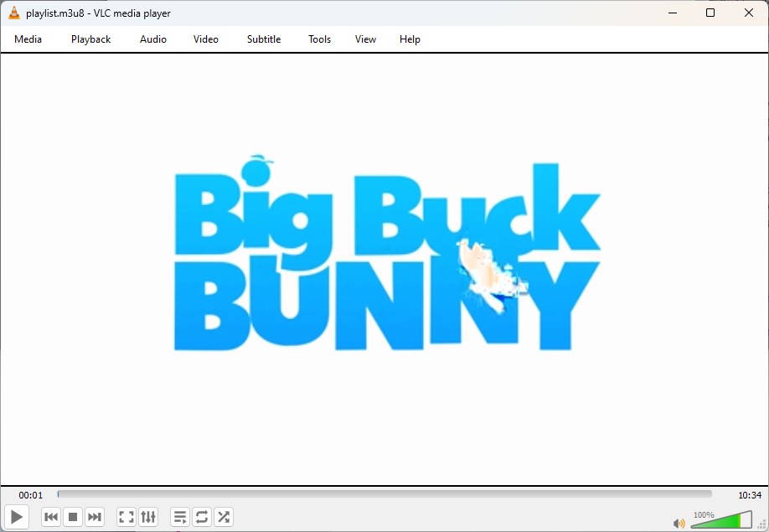Mute audio using speaker icon
Screen dimensions: 769x532
pos(679,524)
